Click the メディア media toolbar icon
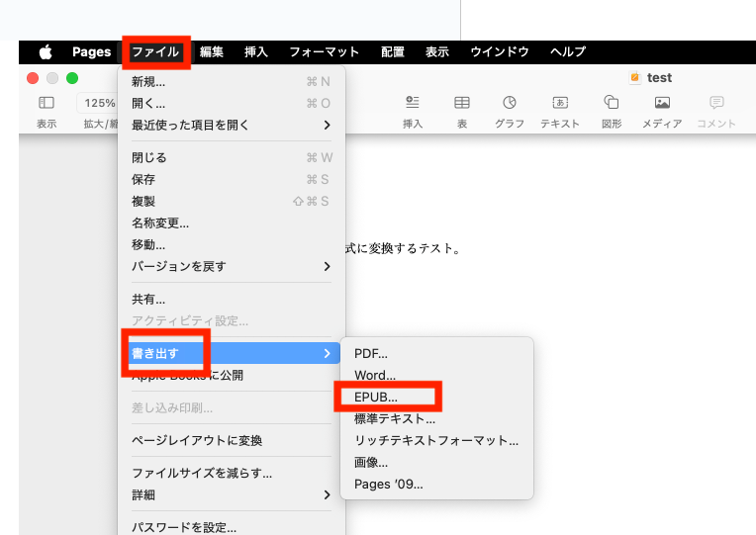The image size is (756, 535). point(662,103)
